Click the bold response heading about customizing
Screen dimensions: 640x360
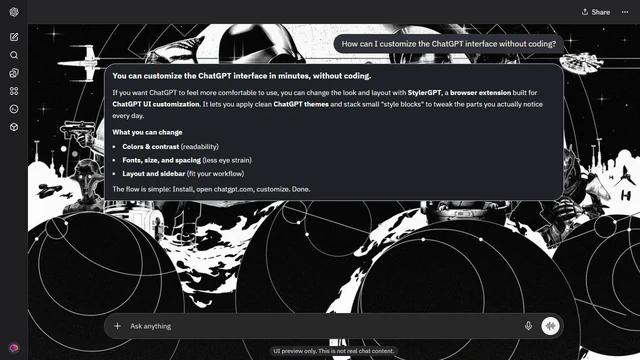(242, 76)
